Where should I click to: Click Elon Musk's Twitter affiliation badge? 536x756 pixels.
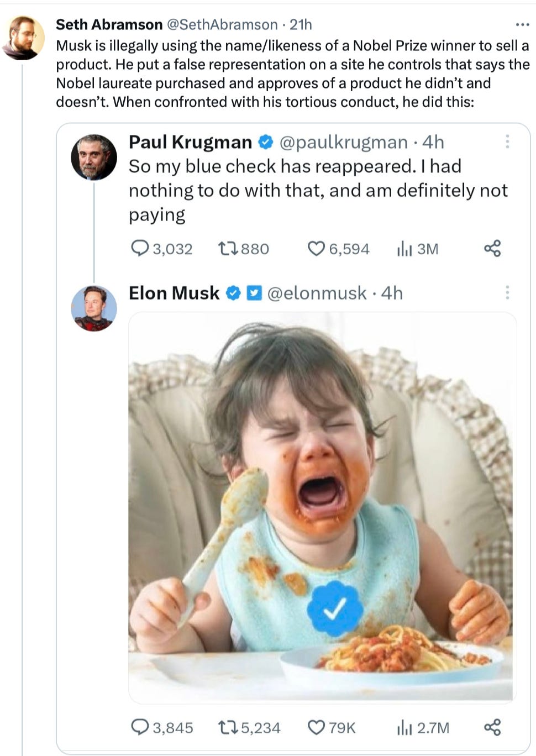pyautogui.click(x=254, y=293)
